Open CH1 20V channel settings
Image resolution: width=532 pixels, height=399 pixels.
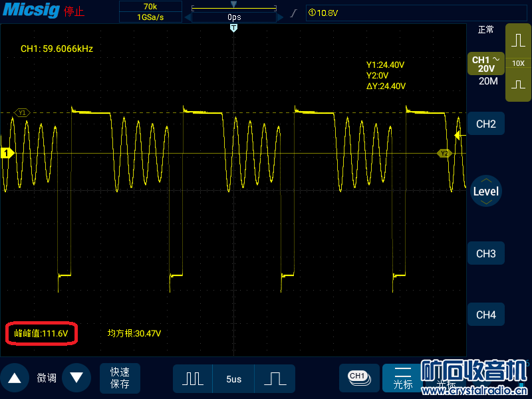[486, 64]
